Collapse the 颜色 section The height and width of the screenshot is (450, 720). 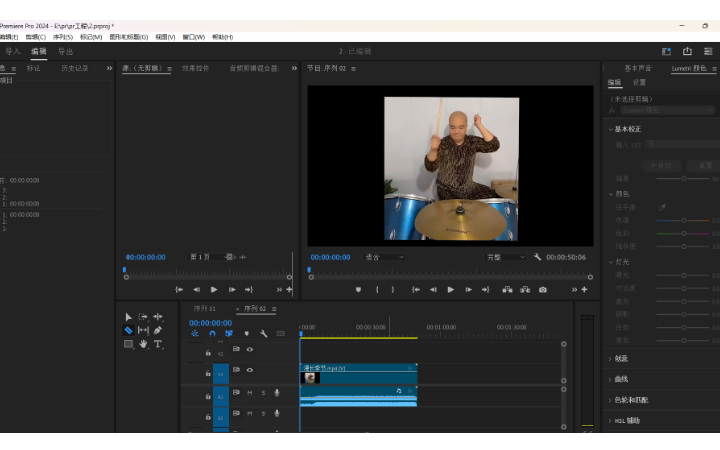[x=611, y=194]
